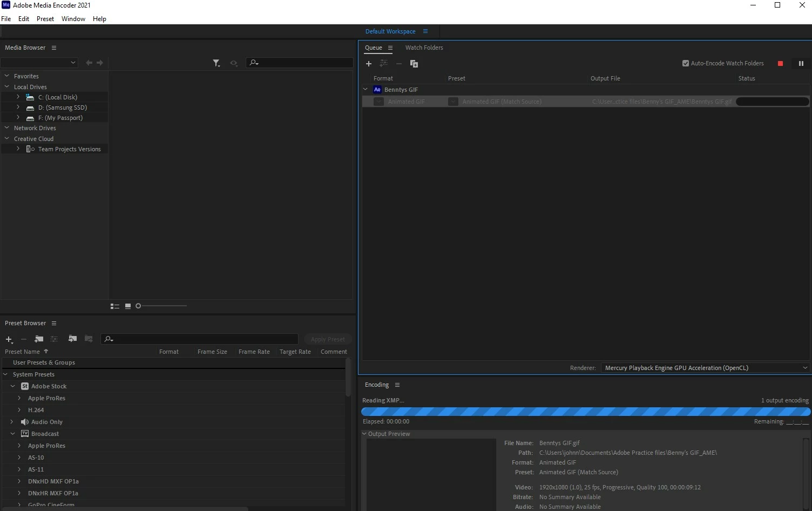Viewport: 812px width, 511px height.
Task: Collapse the Creative Cloud section
Action: click(7, 139)
